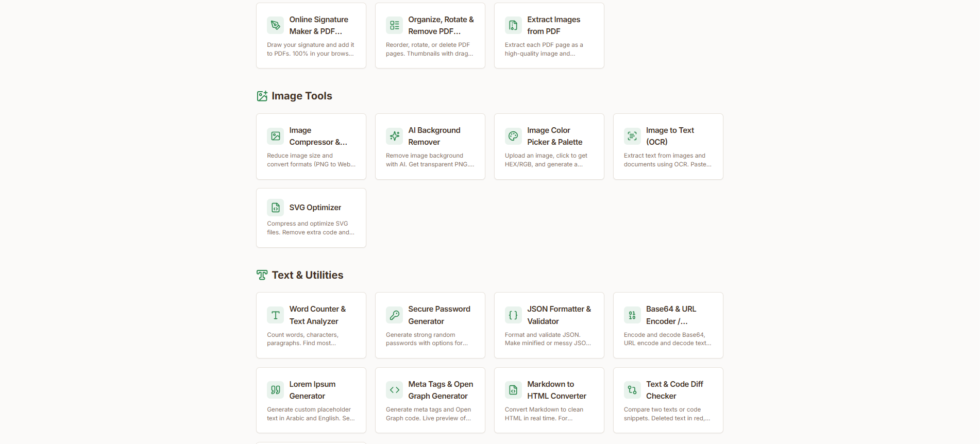The image size is (980, 444).
Task: Click the Organize, Rotate & Remove PDF icon
Action: (395, 25)
